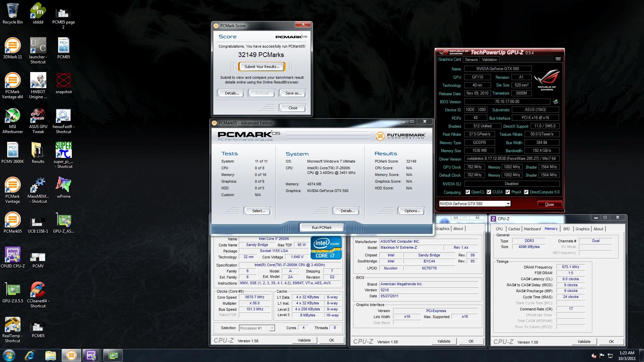Viewport: 644px width, 362px height.
Task: Open the GPU-Z.0.5.5 desktop icon
Action: tap(13, 292)
